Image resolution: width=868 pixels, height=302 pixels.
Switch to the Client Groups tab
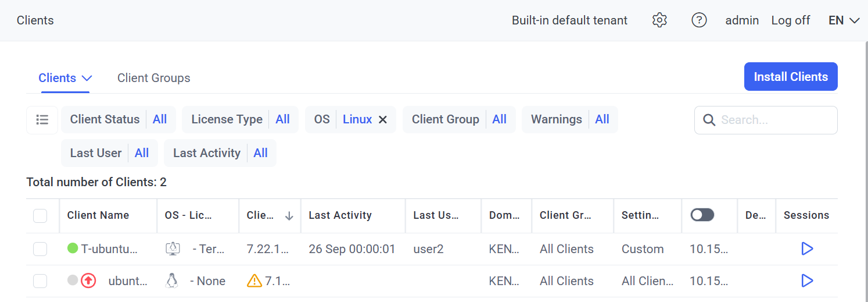point(153,78)
